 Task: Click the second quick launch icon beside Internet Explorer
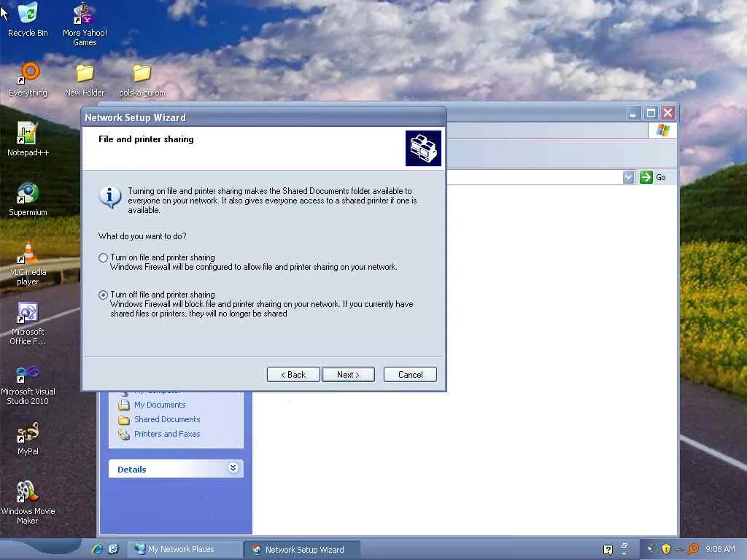click(113, 549)
